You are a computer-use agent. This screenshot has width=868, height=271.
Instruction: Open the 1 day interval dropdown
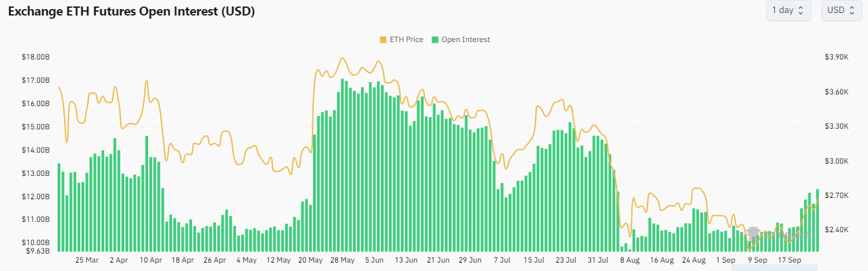[x=788, y=10]
